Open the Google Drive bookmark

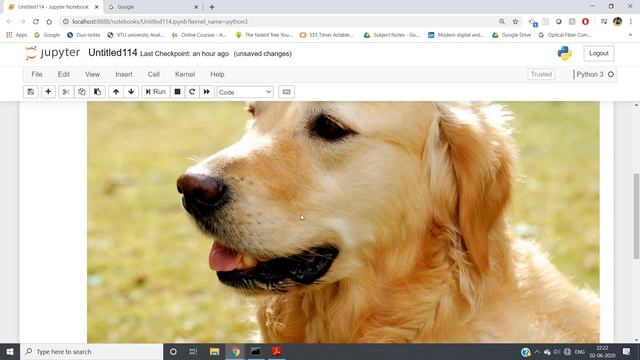click(x=511, y=35)
